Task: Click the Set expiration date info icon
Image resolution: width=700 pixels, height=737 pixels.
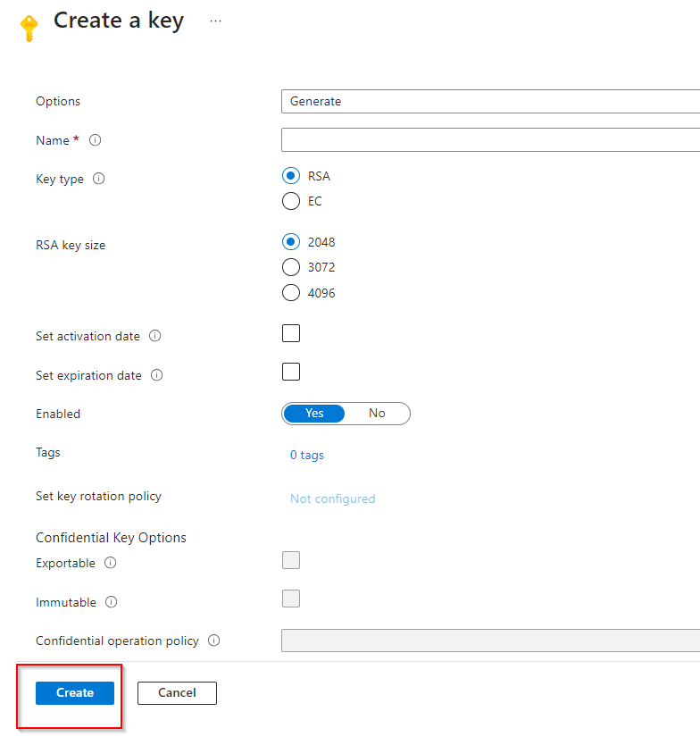Action: [157, 375]
